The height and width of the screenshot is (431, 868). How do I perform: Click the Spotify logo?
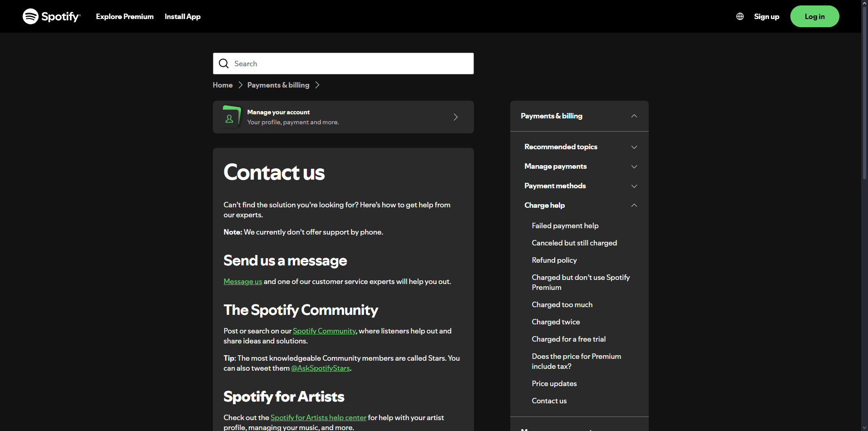coord(52,16)
